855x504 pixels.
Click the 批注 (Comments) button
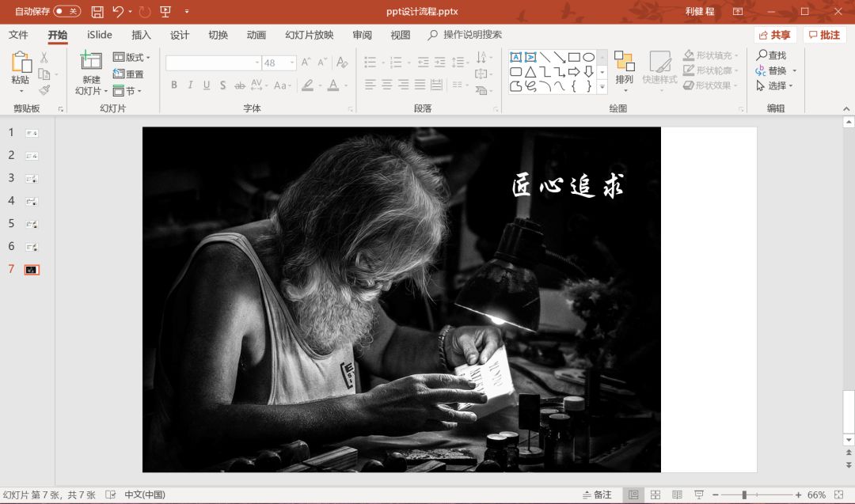pos(824,35)
